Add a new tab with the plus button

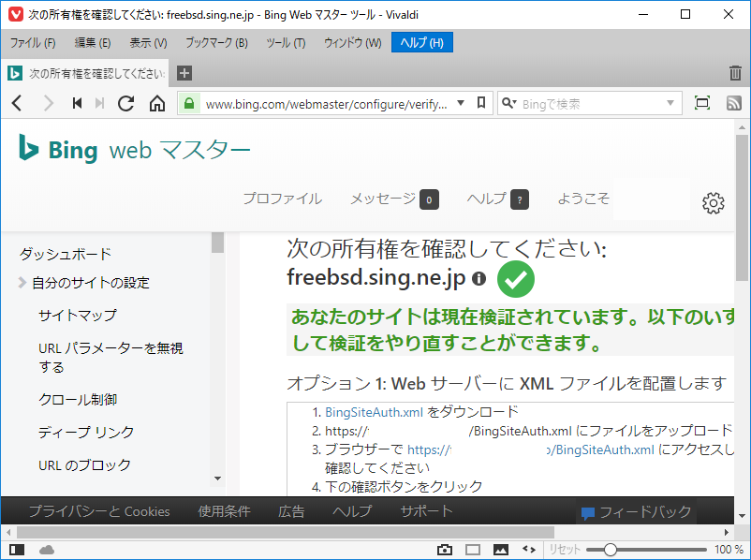184,73
